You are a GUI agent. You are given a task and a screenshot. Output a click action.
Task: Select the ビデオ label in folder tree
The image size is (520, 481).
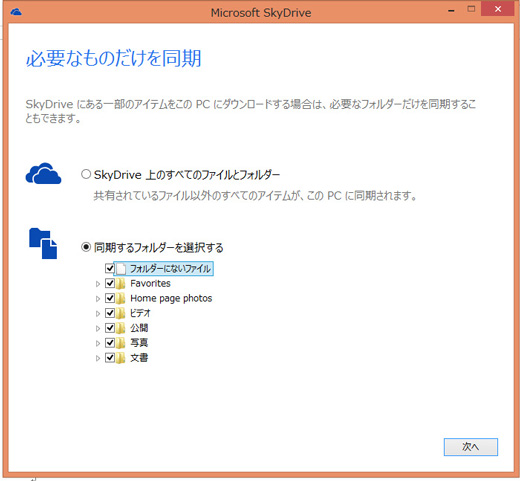click(140, 313)
